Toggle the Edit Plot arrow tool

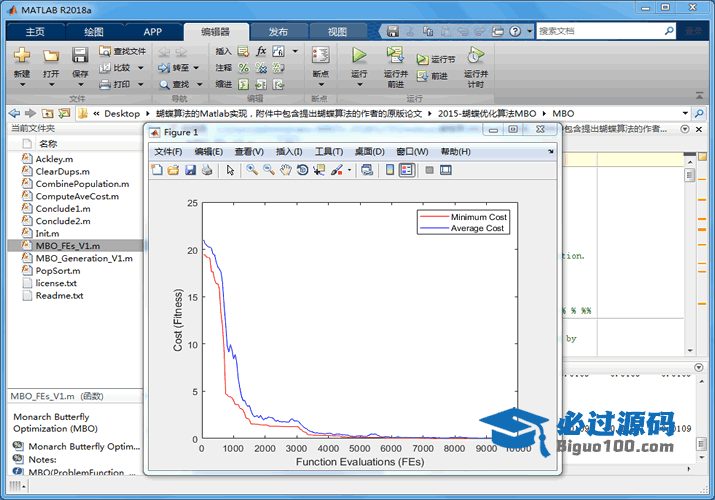click(230, 170)
